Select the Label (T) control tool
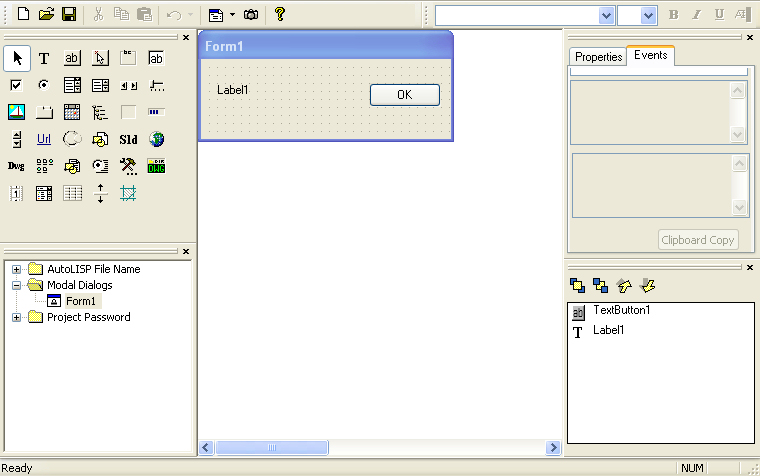Viewport: 760px width, 476px height. 44,59
